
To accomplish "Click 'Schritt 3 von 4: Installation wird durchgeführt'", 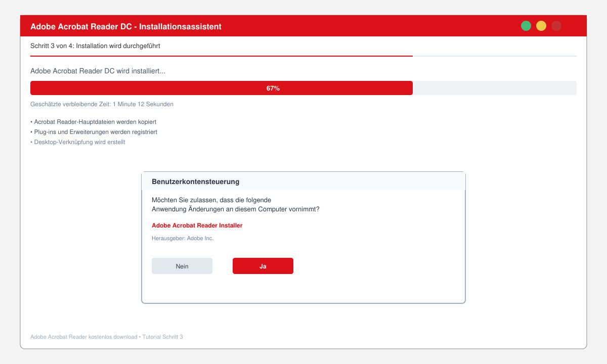I will tap(95, 46).
